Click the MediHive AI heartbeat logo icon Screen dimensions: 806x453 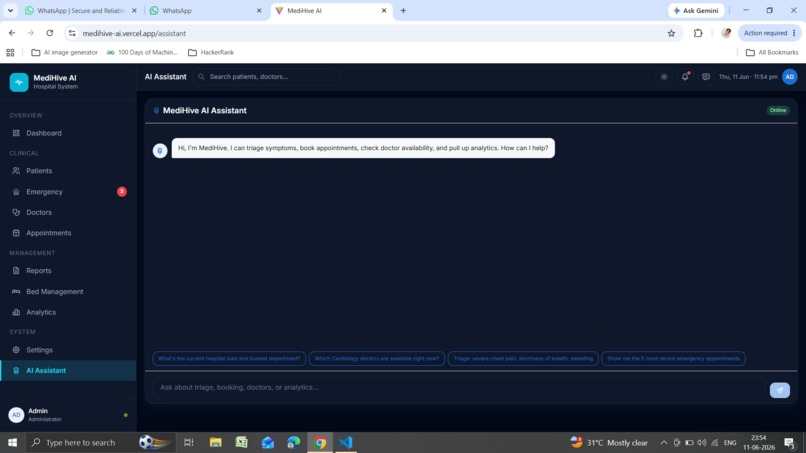(x=19, y=82)
